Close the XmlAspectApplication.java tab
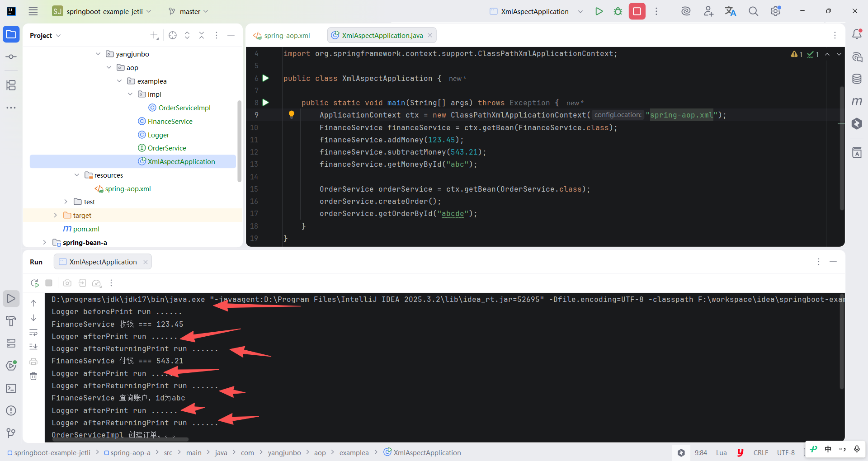Screen dimensions: 868x461 pyautogui.click(x=430, y=35)
